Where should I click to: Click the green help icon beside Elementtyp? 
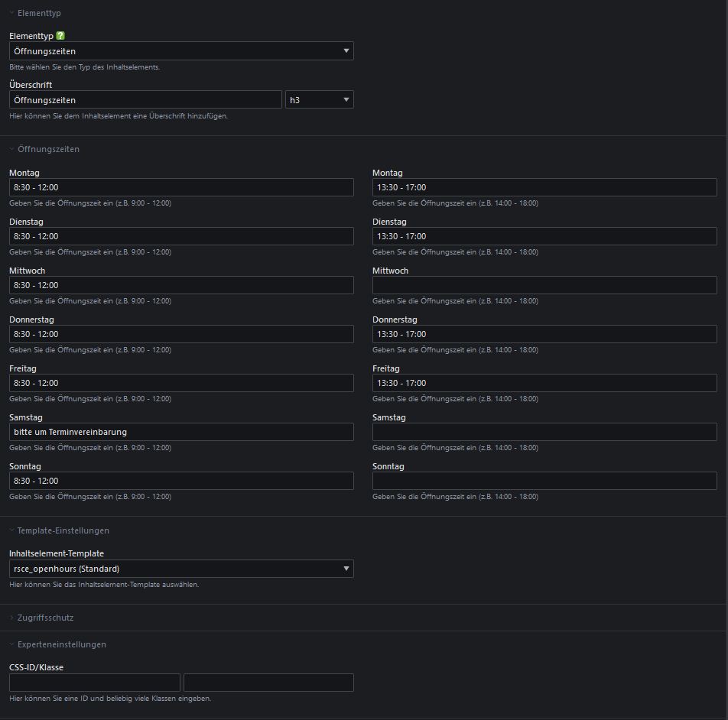pos(60,36)
